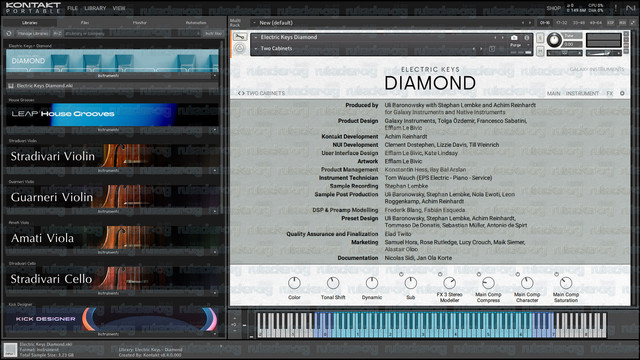Click the Dynamic knob
This screenshot has height=360, width=640.
click(x=371, y=283)
